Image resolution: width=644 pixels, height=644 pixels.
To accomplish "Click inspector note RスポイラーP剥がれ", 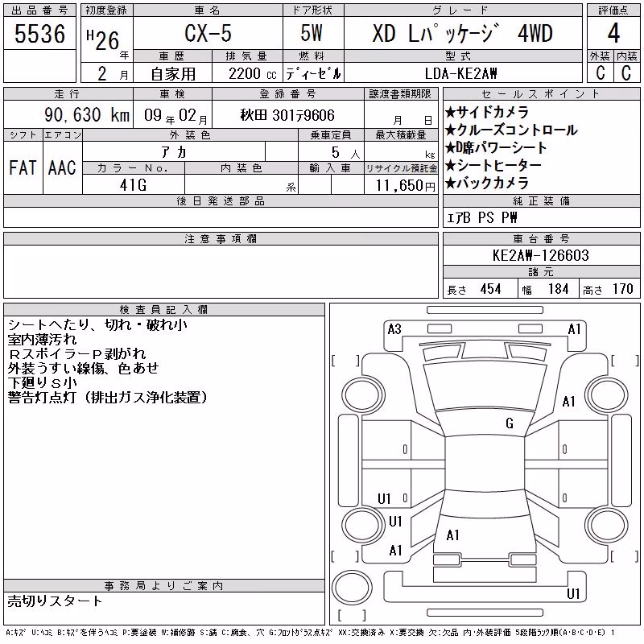I will [76, 354].
